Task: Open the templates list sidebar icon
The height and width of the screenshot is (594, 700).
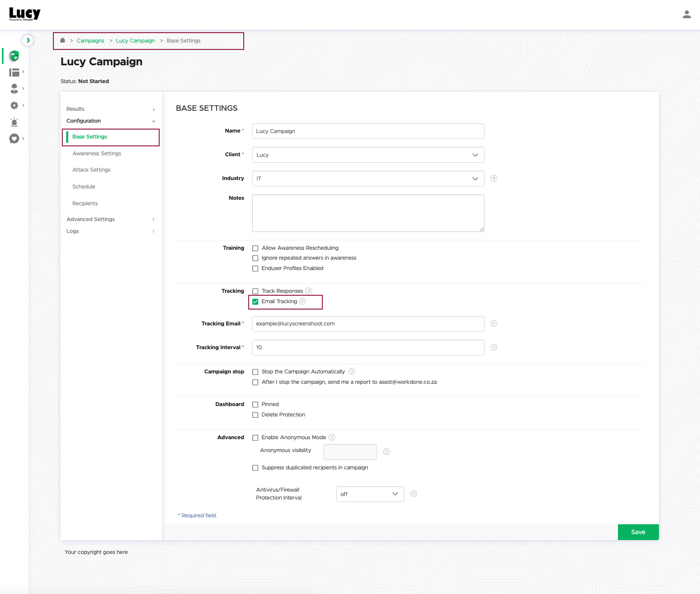Action: tap(14, 73)
